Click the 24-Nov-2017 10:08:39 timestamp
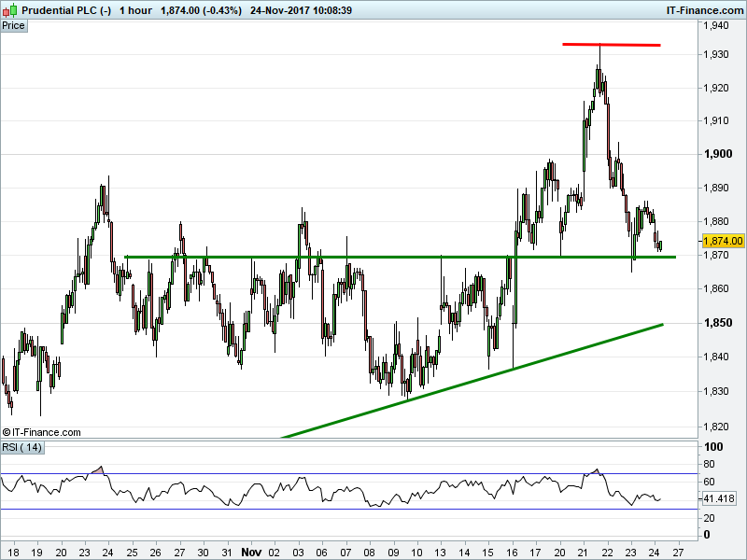The height and width of the screenshot is (560, 747). 301,10
